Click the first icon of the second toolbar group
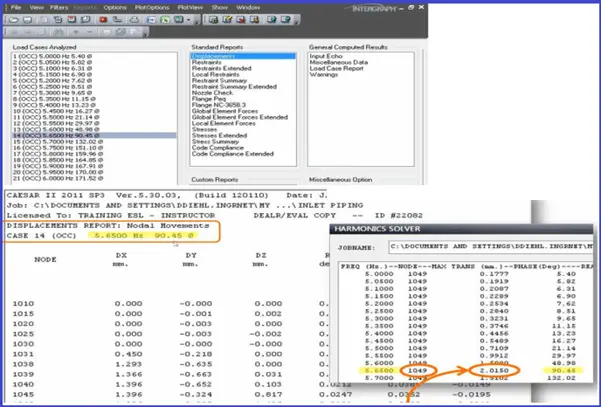Viewport: 601px width, 407px height. pyautogui.click(x=213, y=20)
